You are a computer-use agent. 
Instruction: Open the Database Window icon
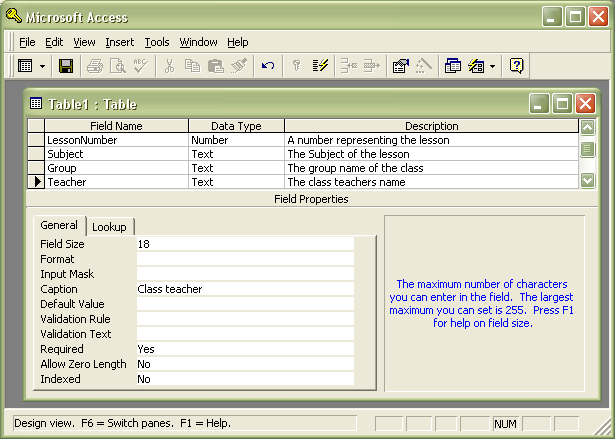click(x=453, y=66)
